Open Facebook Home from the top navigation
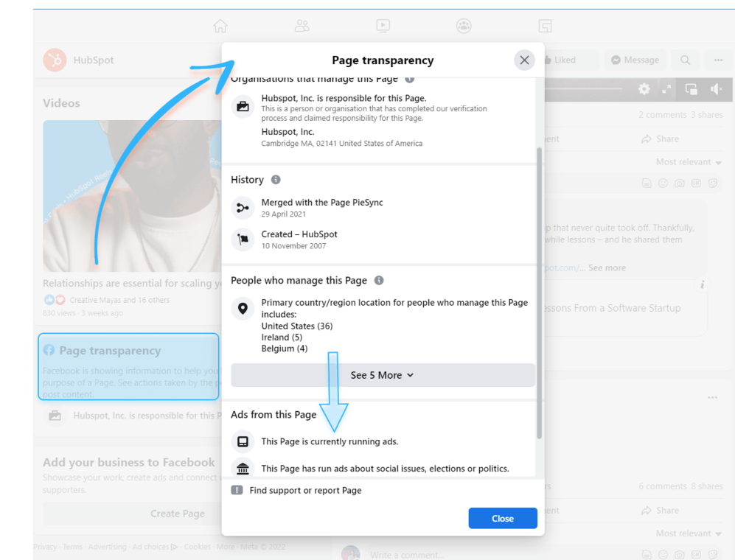The height and width of the screenshot is (560, 735). pos(220,25)
